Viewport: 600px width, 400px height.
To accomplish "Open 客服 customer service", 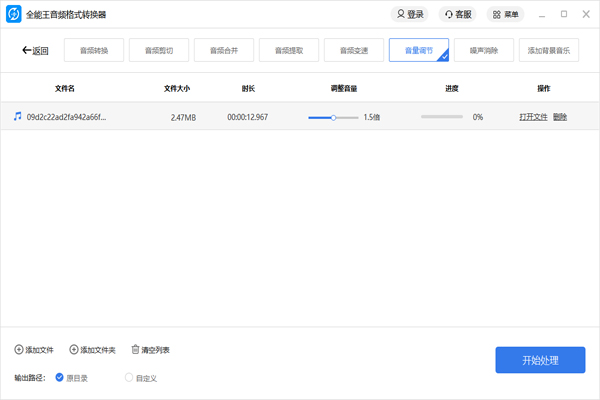I will pos(458,15).
